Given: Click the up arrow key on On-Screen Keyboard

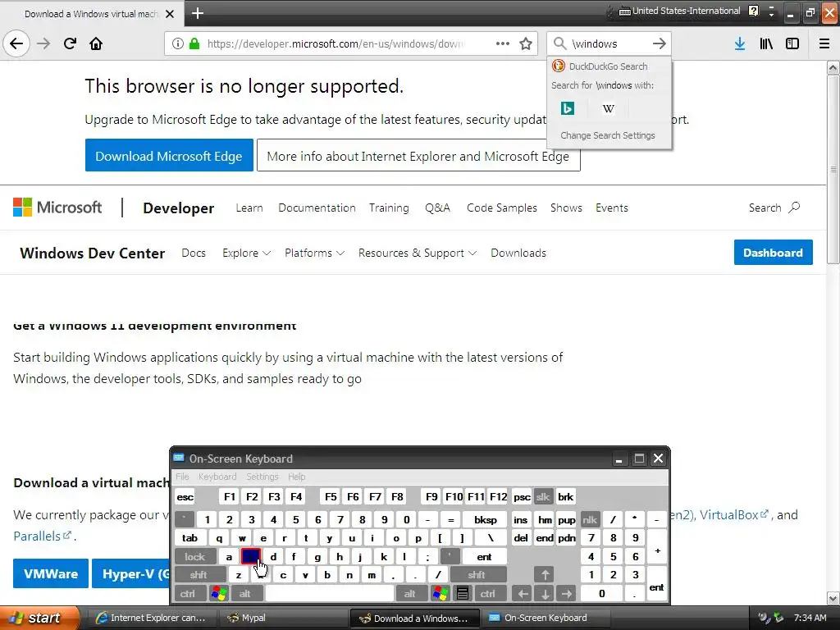Looking at the screenshot, I should [545, 575].
